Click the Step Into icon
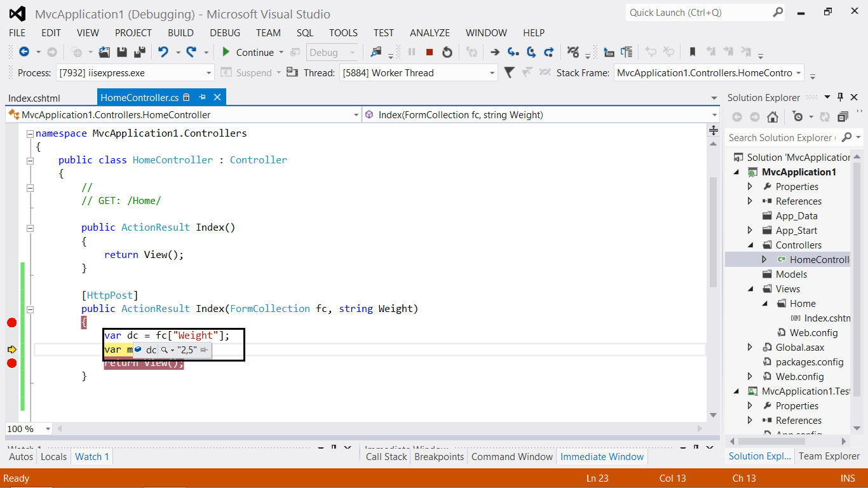The width and height of the screenshot is (868, 488). [x=513, y=52]
